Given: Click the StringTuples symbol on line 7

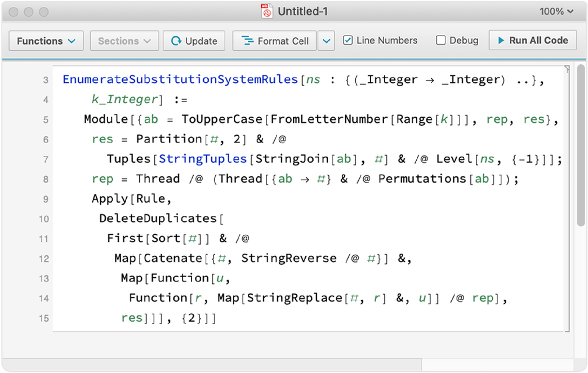Looking at the screenshot, I should point(203,159).
